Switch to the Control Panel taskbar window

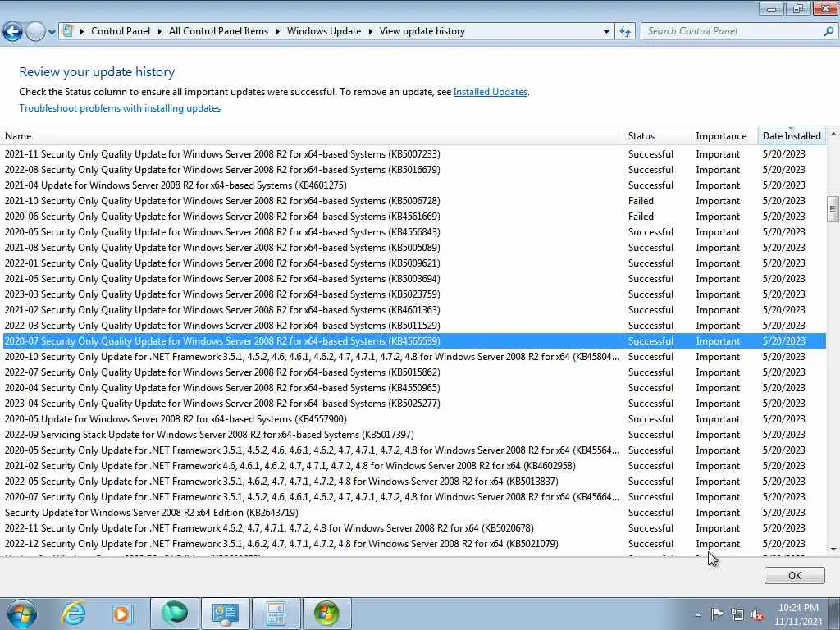(x=225, y=614)
